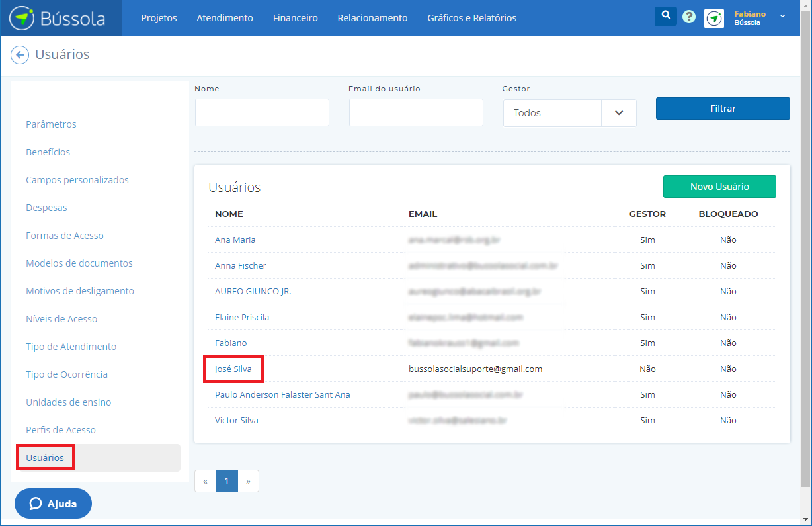
Task: Select Benefícios in sidebar
Action: pyautogui.click(x=48, y=152)
